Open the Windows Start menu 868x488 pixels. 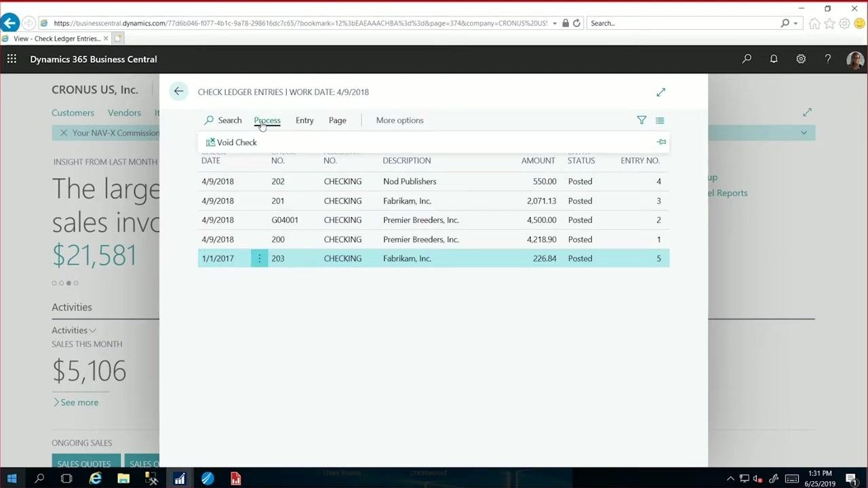coord(12,479)
